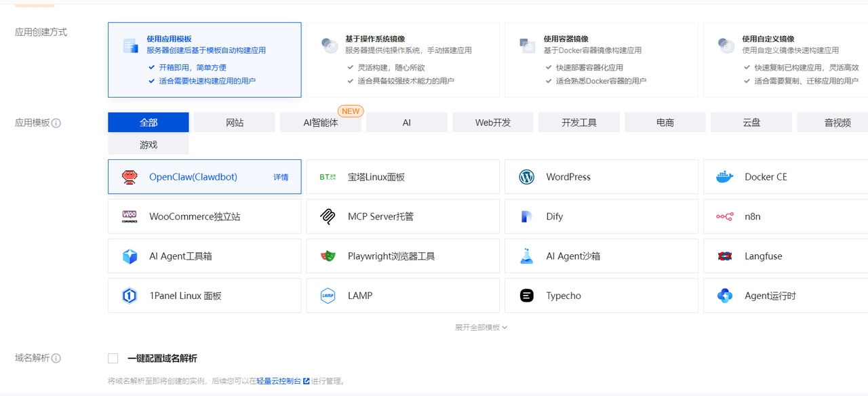This screenshot has width=868, height=396.
Task: Click the LAMP hexagon icon
Action: pyautogui.click(x=328, y=296)
